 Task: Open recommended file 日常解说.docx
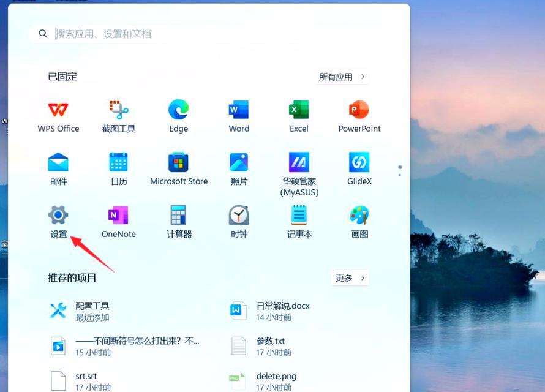(269, 311)
